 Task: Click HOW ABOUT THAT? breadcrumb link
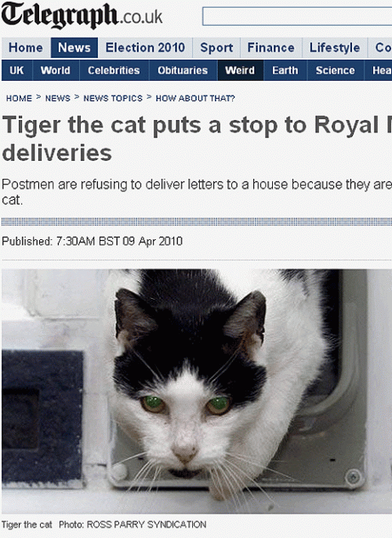[x=195, y=99]
